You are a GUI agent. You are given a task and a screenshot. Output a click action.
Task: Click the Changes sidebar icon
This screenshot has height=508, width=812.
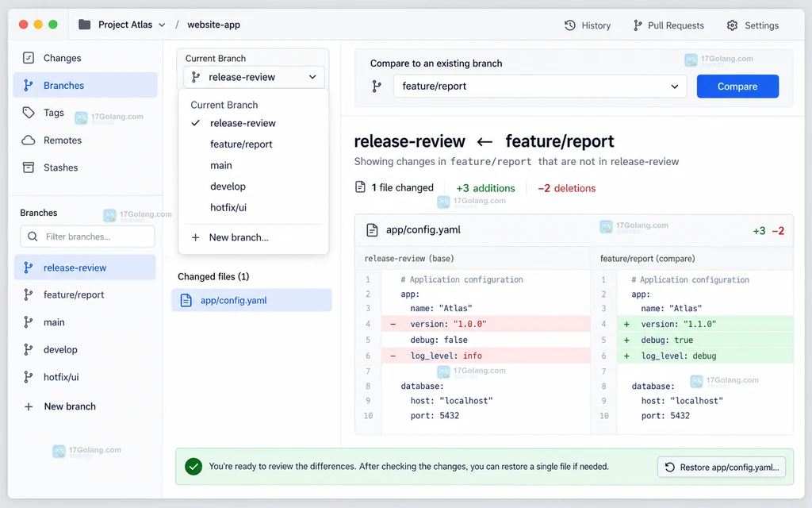click(x=29, y=57)
